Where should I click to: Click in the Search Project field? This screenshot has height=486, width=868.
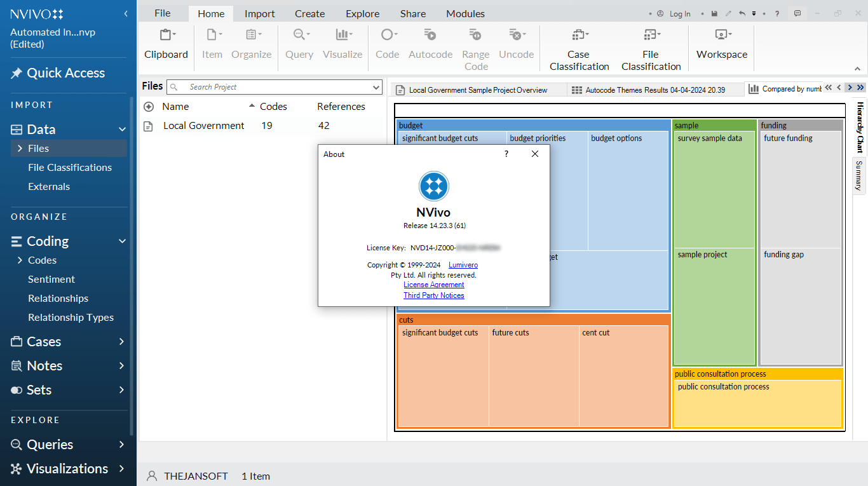click(273, 87)
